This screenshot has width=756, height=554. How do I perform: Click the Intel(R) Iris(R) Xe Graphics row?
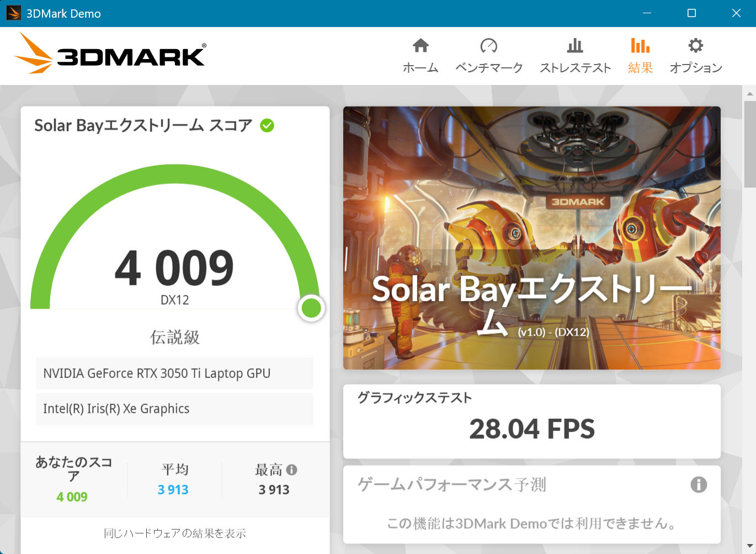(x=174, y=409)
